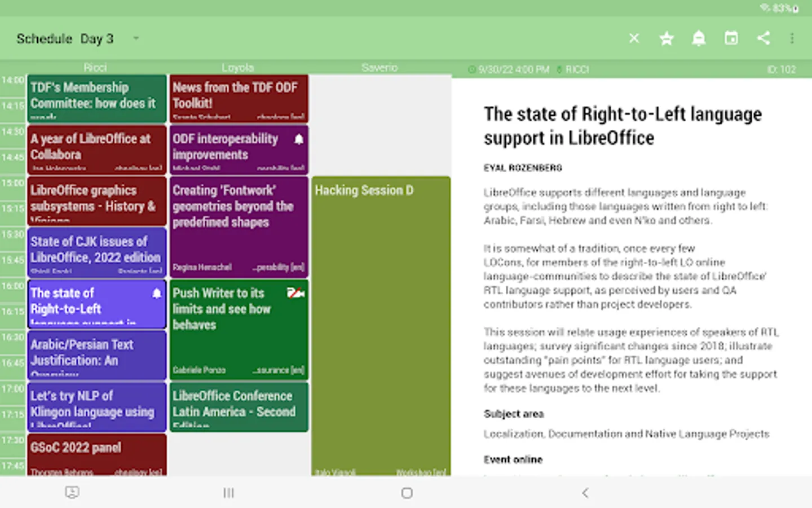Open the ODF interoperability improvements session
Screen dimensions: 812x508
click(239, 150)
